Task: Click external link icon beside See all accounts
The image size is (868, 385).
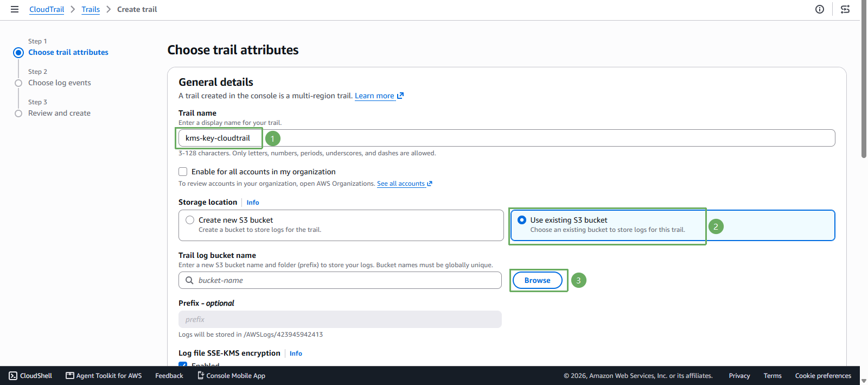Action: (430, 184)
